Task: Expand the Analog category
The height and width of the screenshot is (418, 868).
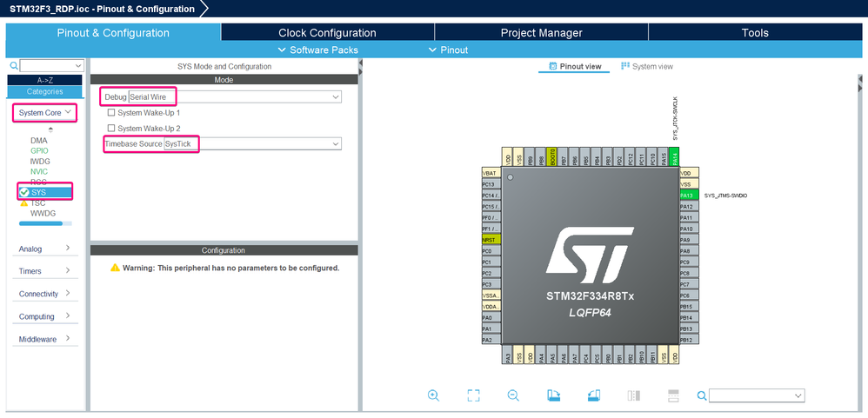Action: coord(45,249)
